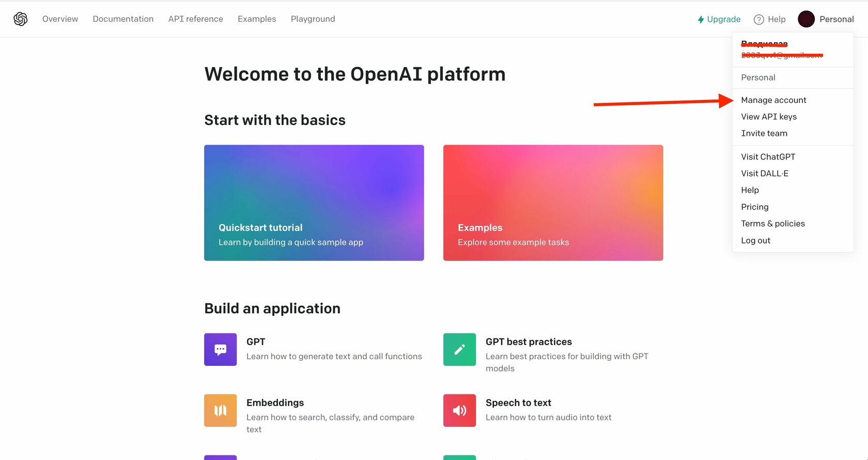Click "Learn how to turn audio into text"
The width and height of the screenshot is (868, 460).
tap(548, 417)
